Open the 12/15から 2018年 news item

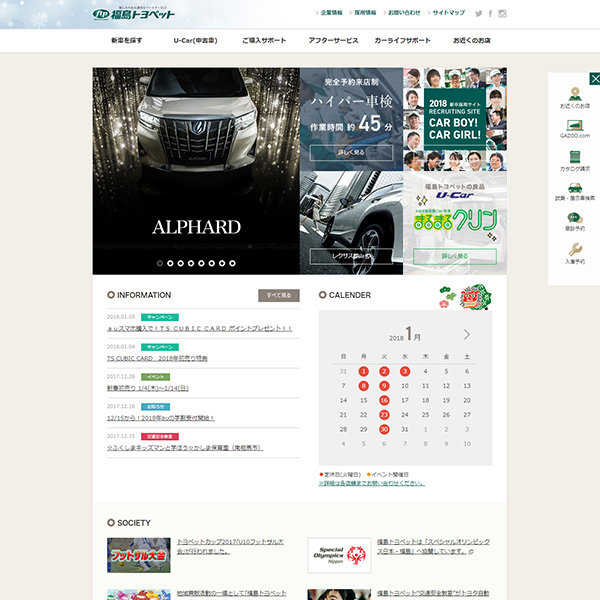click(x=161, y=418)
